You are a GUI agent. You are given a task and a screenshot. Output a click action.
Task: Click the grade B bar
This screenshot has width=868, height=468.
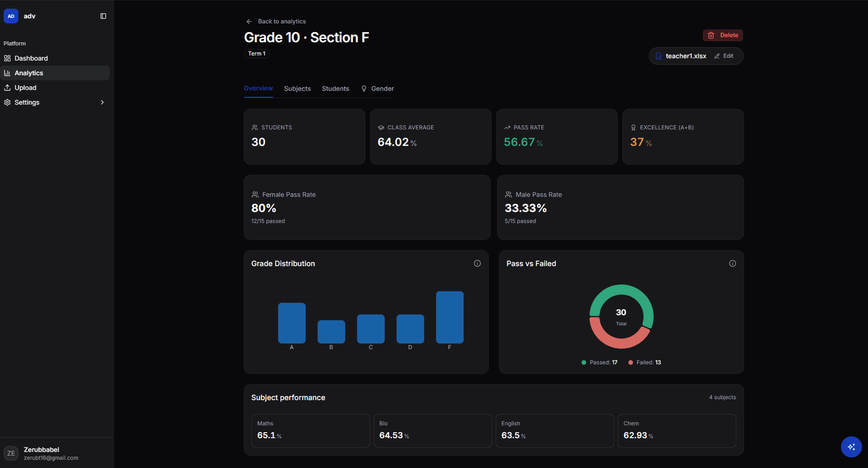(331, 332)
